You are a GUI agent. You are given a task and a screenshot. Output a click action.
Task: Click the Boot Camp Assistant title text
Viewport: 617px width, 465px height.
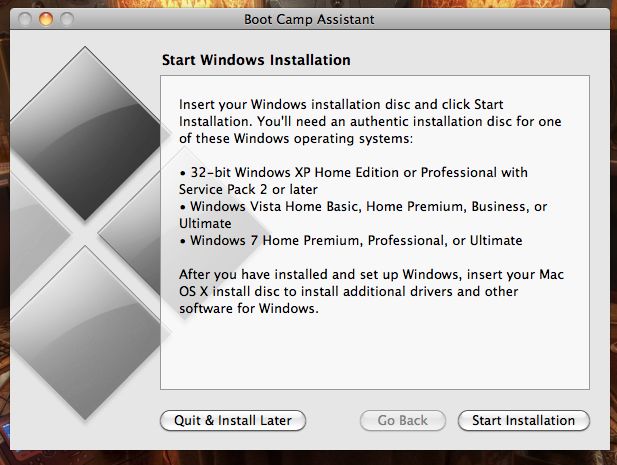coord(309,19)
